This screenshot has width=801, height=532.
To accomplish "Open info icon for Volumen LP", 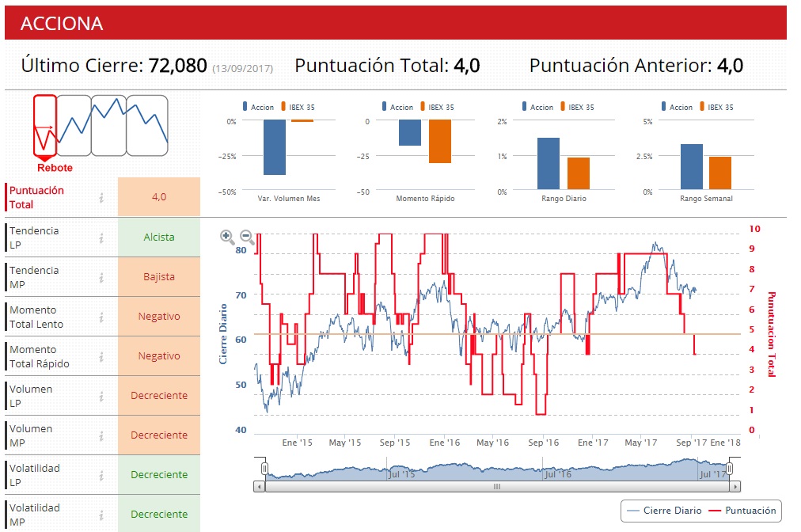I will [101, 396].
